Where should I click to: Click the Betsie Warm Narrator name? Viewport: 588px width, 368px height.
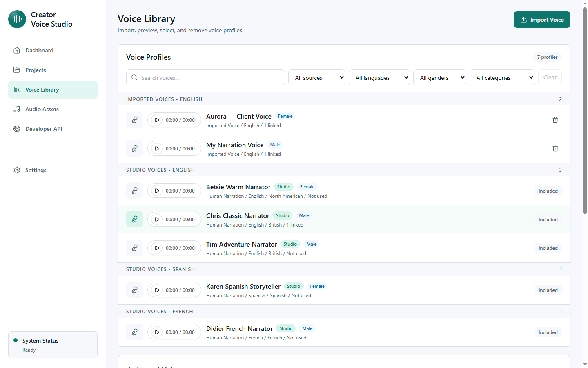click(238, 187)
